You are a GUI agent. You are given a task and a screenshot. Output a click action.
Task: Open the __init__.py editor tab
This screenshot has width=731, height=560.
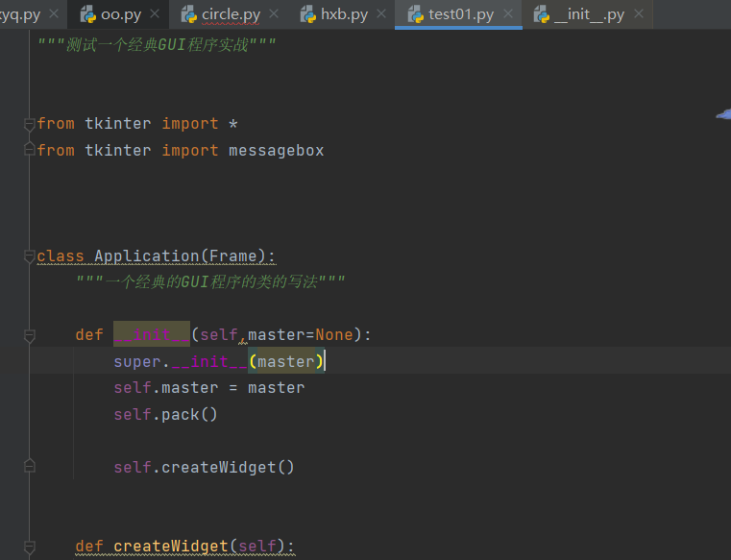(589, 14)
